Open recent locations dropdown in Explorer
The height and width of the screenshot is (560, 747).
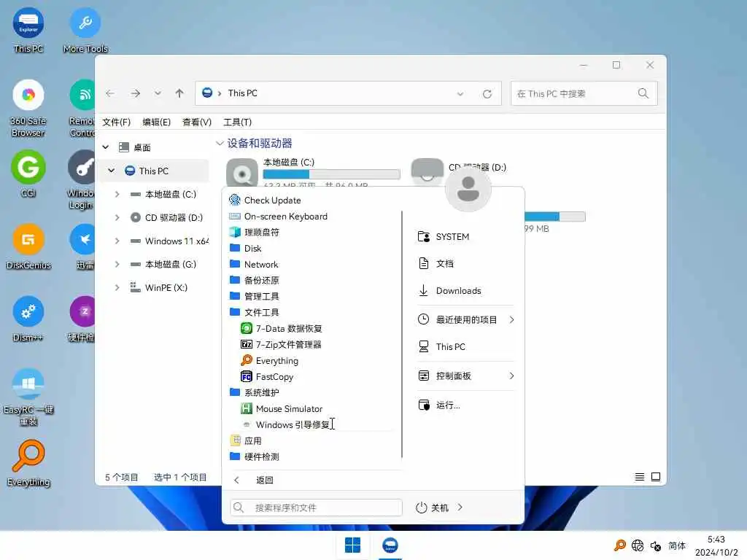[158, 93]
